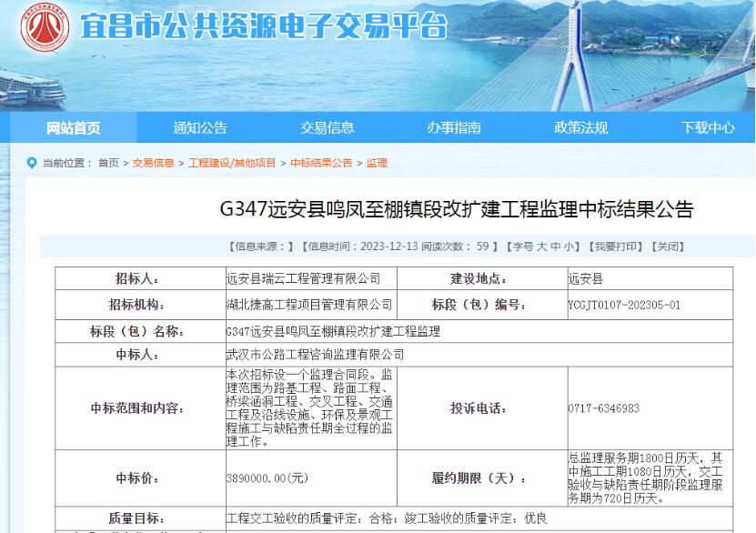
Task: Select 湖北捷高工程项目管理有限公司 cell
Action: point(311,305)
